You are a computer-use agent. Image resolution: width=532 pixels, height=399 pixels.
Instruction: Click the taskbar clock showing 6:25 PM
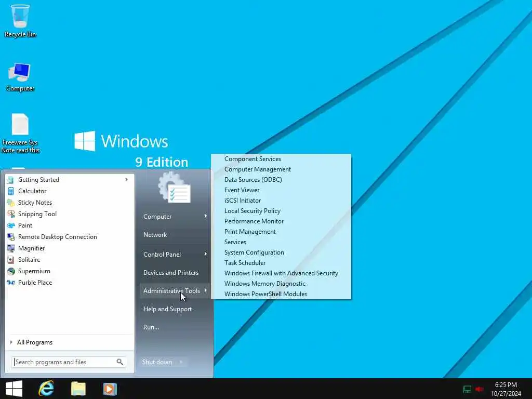click(506, 389)
